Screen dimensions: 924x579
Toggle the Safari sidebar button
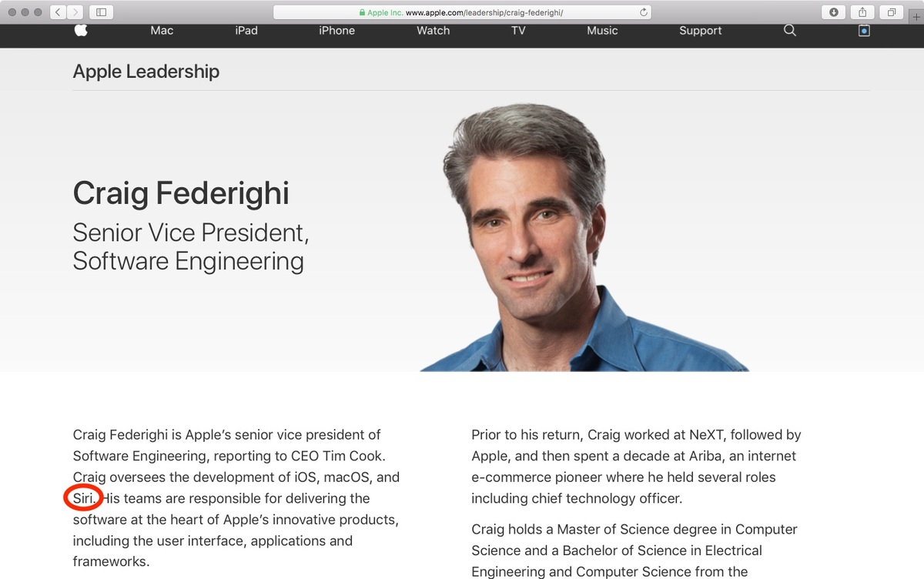point(101,12)
